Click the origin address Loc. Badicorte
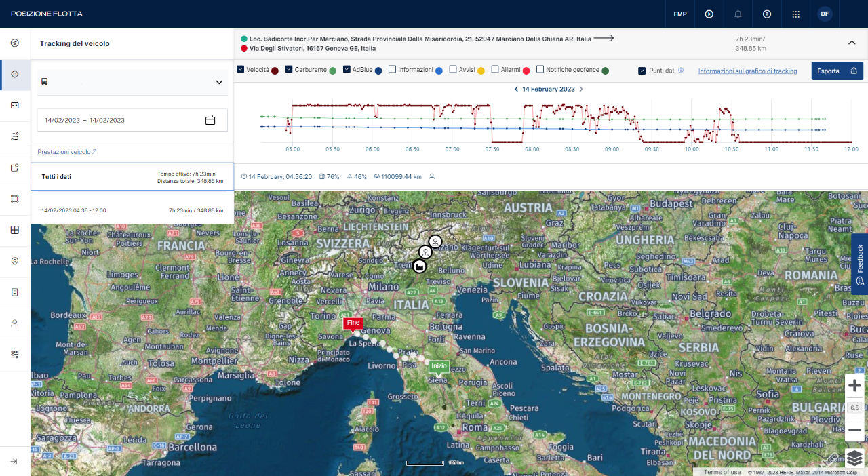This screenshot has height=476, width=868. click(420, 39)
